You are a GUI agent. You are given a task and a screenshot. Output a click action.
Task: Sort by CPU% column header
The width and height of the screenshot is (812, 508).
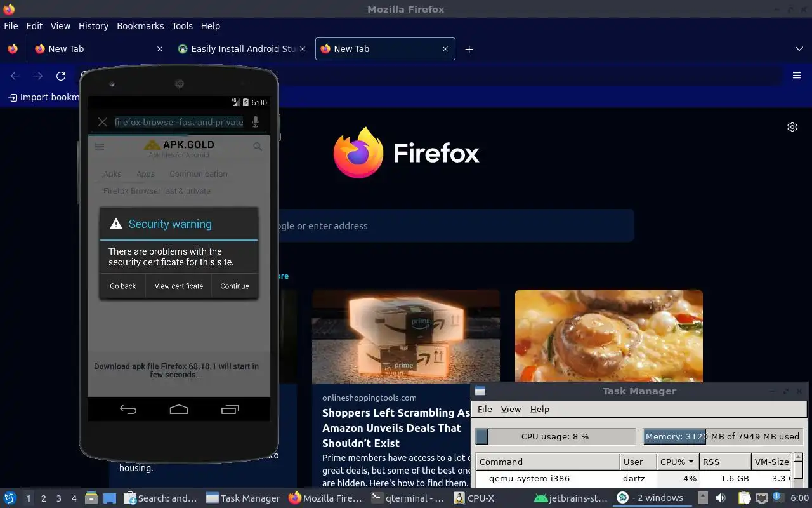(677, 462)
